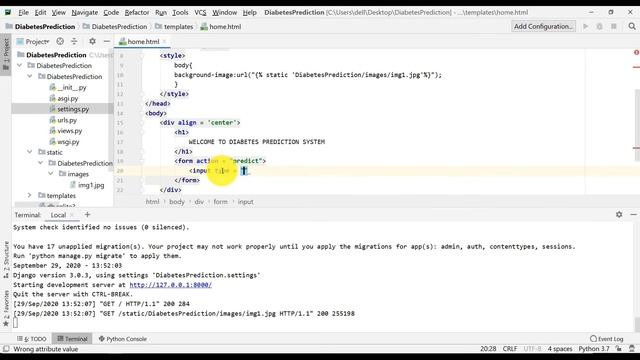Open the VCS menu
Viewport: 640px width, 360px height.
pos(200,12)
